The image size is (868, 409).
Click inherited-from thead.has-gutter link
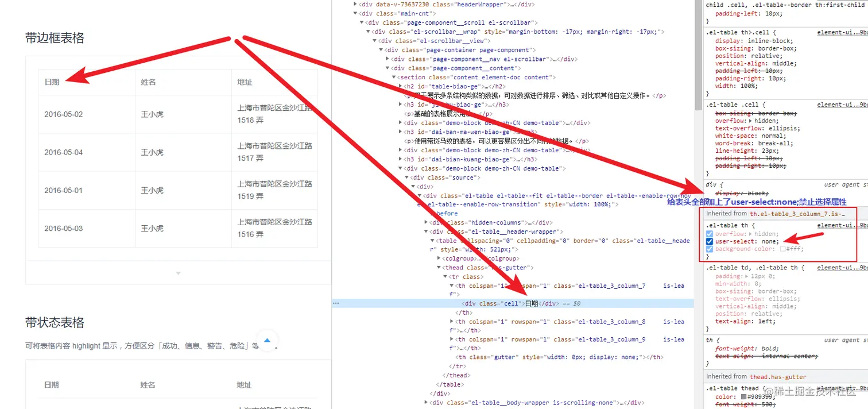[778, 377]
